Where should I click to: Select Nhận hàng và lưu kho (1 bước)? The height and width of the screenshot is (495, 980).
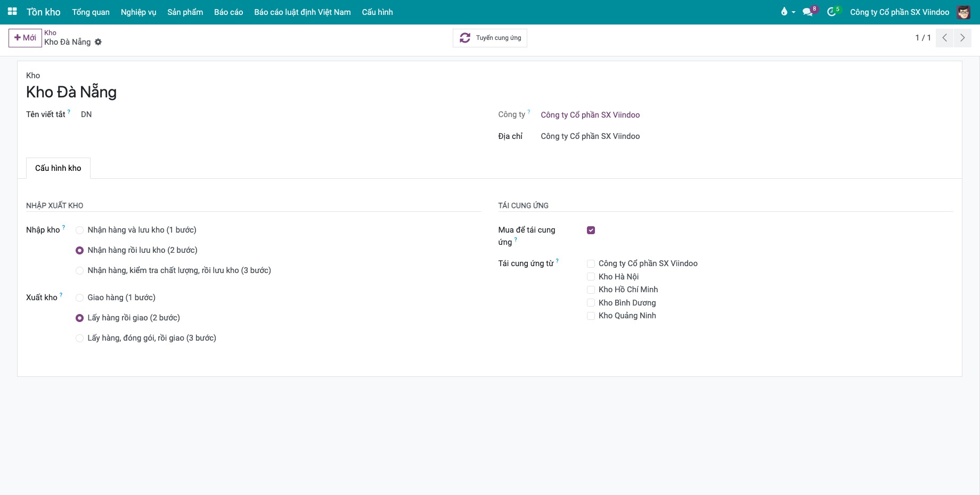tap(79, 230)
